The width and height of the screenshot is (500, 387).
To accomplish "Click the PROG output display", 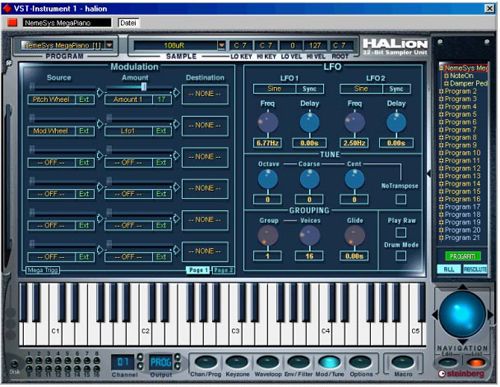I will pos(161,362).
